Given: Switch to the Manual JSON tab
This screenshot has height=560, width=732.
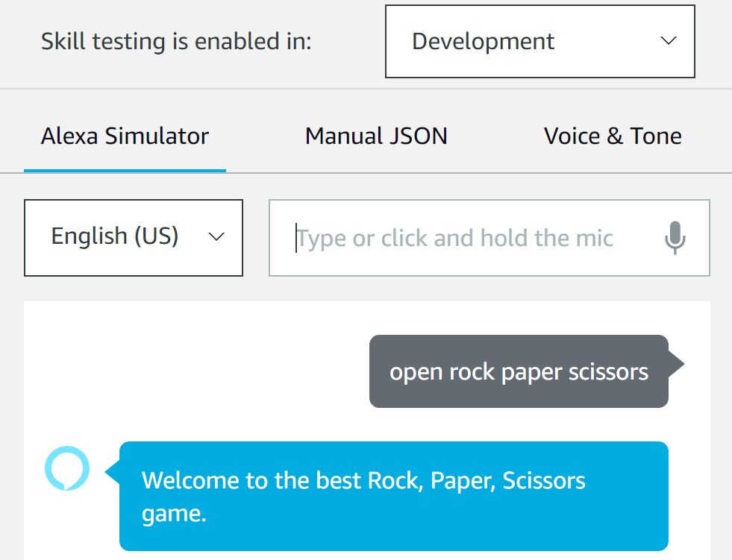Looking at the screenshot, I should coord(376,136).
